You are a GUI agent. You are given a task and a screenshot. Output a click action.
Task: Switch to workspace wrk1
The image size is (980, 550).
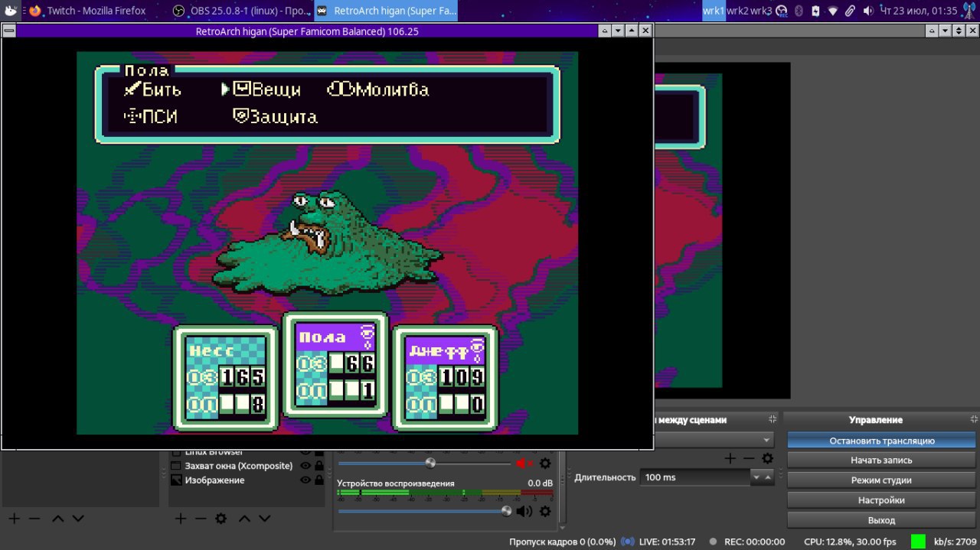(x=714, y=11)
